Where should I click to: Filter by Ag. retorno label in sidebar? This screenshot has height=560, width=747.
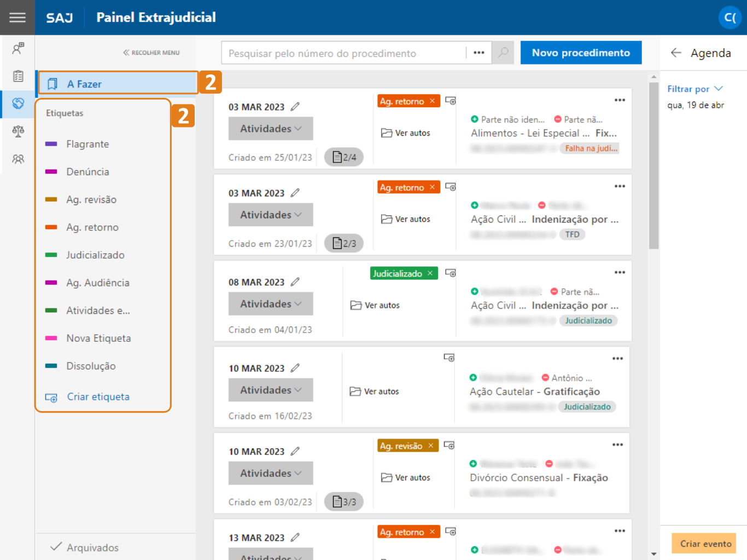click(x=92, y=227)
